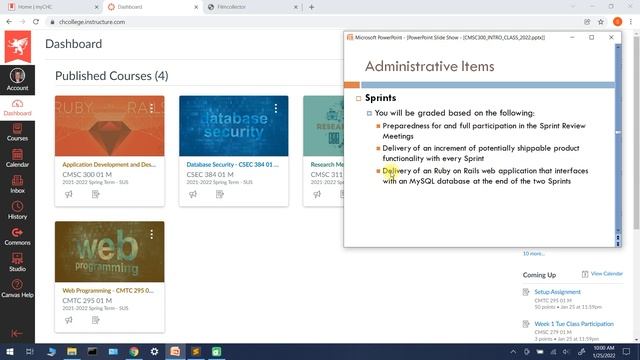Image resolution: width=640 pixels, height=360 pixels.
Task: Click the PowerPoint slide show vertical scrollbar
Action: (x=618, y=139)
